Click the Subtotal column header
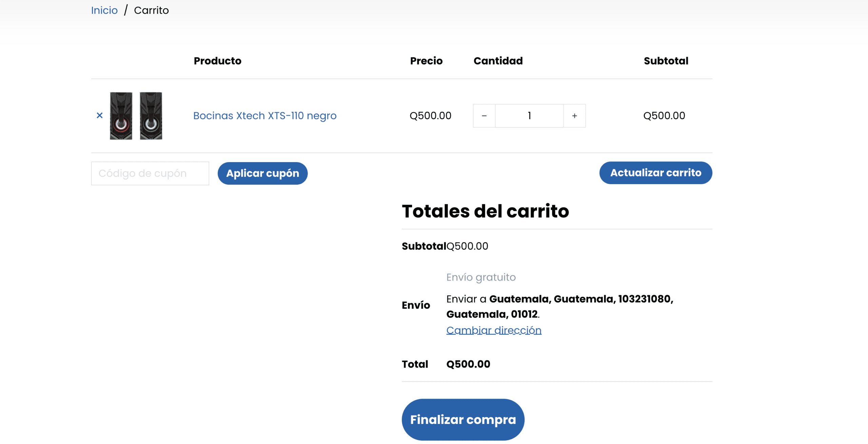868x444 pixels. [666, 61]
